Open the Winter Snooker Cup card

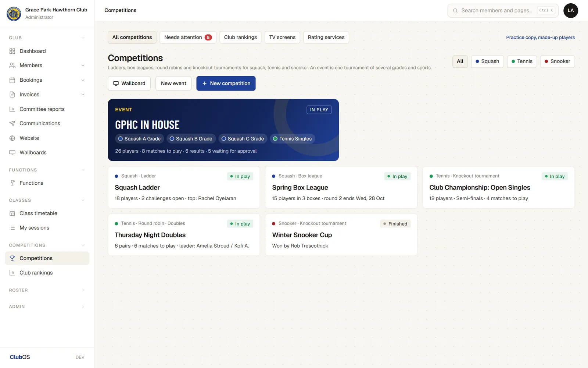pyautogui.click(x=341, y=235)
